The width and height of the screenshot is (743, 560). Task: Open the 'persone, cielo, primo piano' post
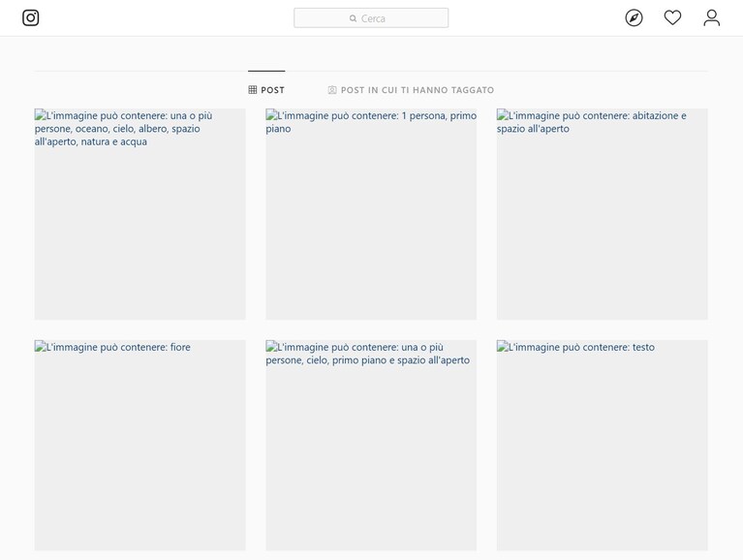pyautogui.click(x=371, y=446)
